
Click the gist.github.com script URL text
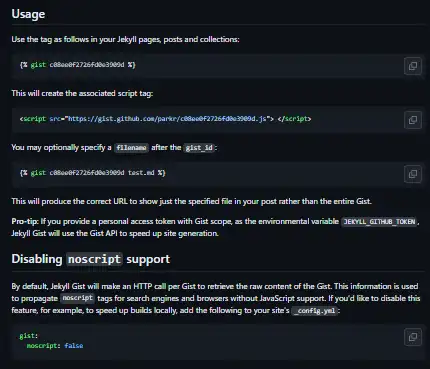click(167, 119)
